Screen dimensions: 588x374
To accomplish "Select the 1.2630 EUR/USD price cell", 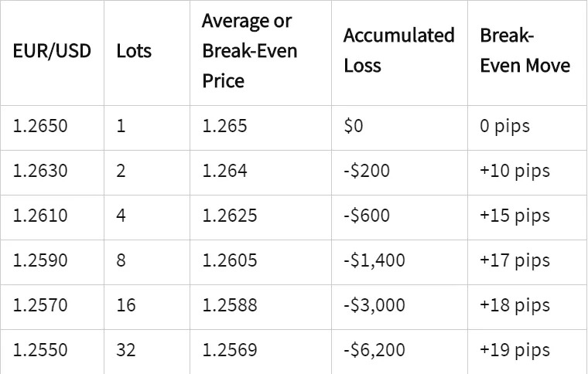I will (x=40, y=170).
